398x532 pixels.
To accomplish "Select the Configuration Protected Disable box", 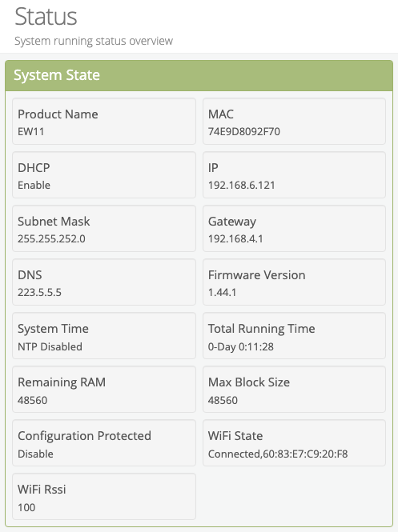I will [104, 442].
